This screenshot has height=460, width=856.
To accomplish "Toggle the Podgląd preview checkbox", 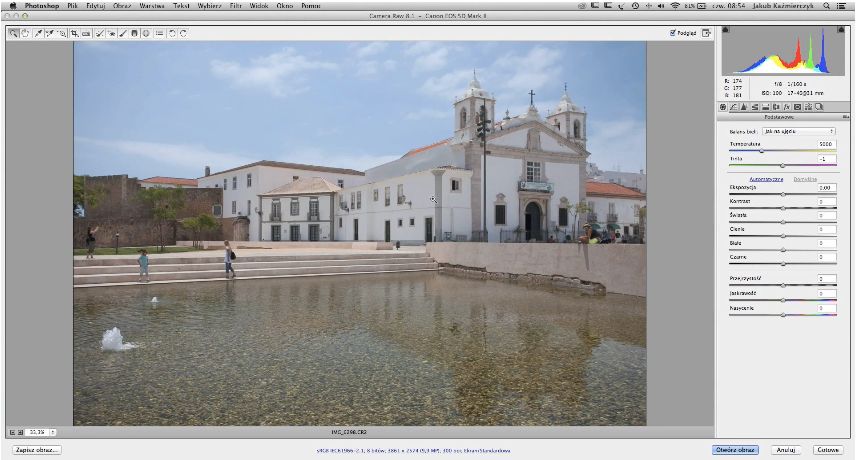I will 673,33.
